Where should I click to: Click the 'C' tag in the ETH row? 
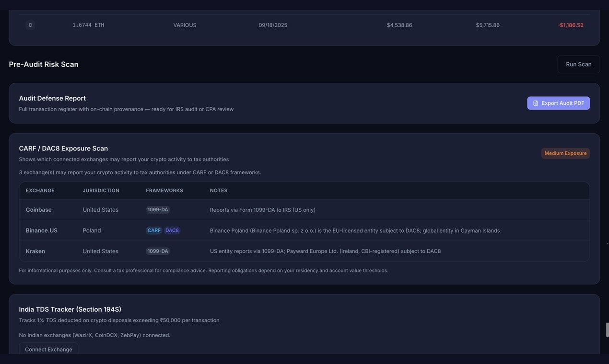(30, 25)
